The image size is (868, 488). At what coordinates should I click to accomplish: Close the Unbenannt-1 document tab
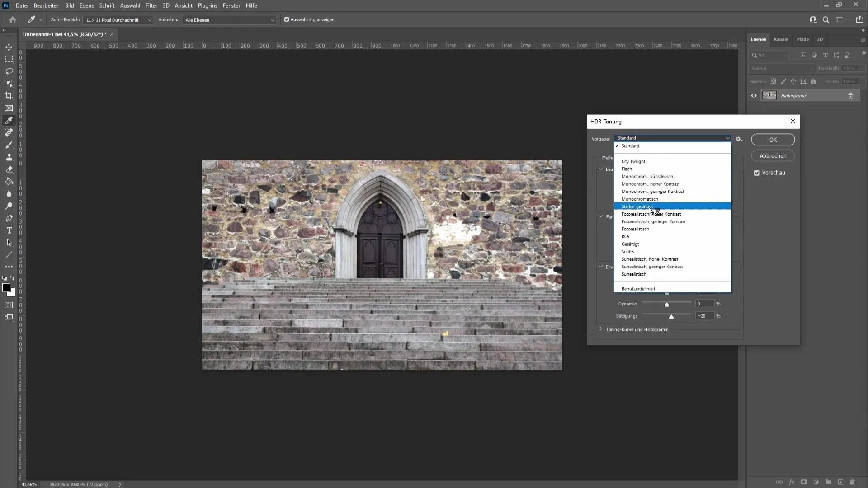coord(112,34)
